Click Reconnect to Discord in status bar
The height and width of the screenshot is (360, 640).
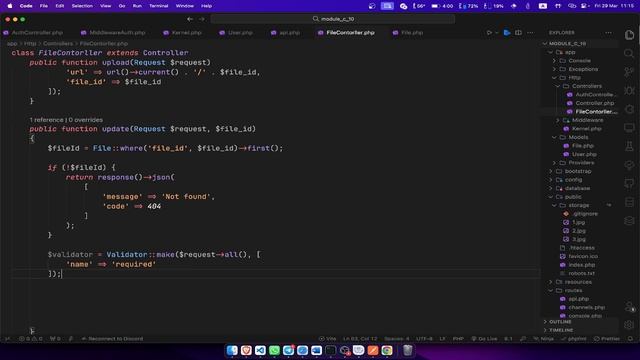point(112,339)
